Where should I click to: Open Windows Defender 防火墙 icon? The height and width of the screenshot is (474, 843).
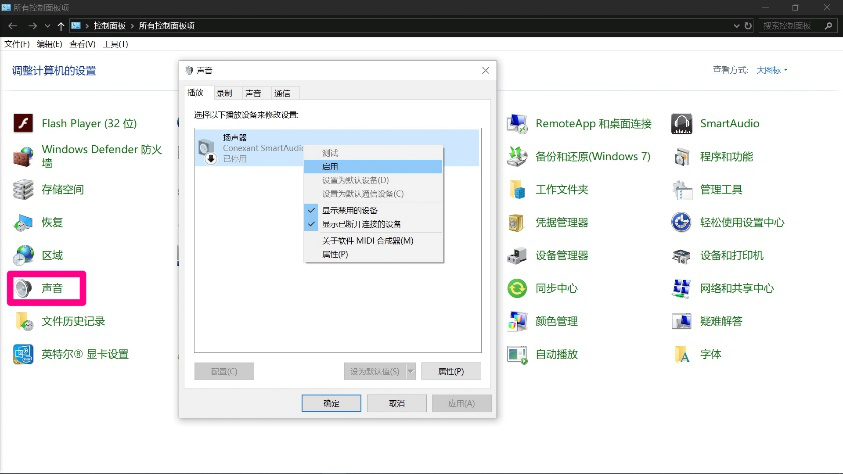tap(24, 157)
